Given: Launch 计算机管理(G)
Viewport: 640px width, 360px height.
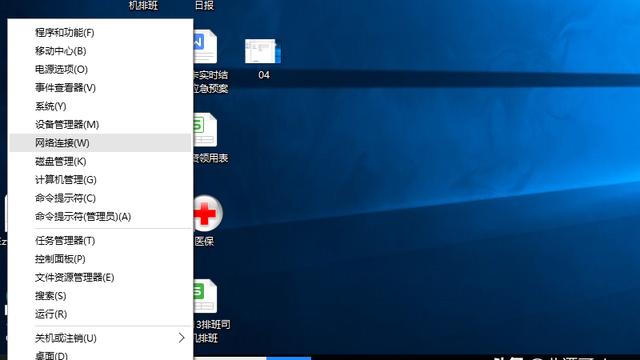Looking at the screenshot, I should point(100,180).
